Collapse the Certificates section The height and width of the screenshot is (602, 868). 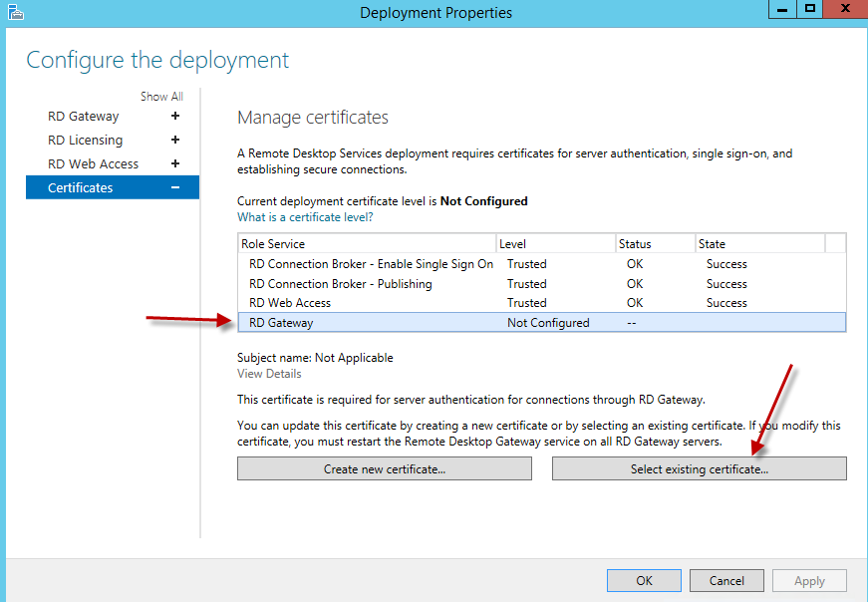pyautogui.click(x=175, y=187)
